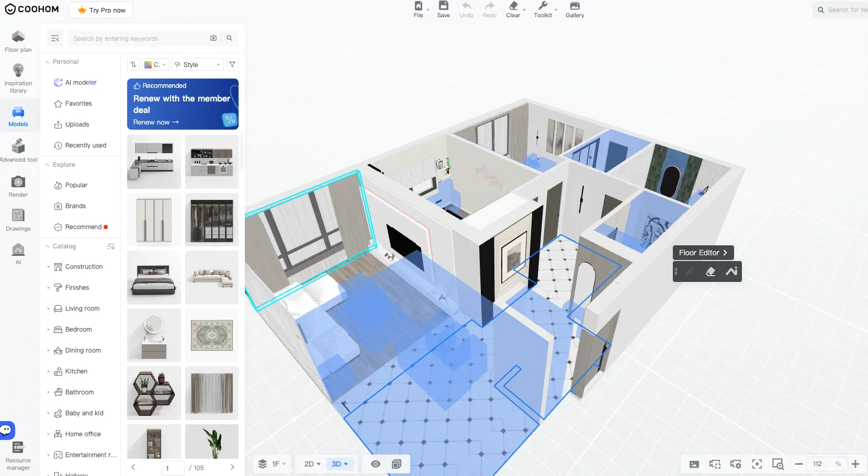868x476 pixels.
Task: Select the eraser in Floor Editor toolbar
Action: pyautogui.click(x=711, y=271)
